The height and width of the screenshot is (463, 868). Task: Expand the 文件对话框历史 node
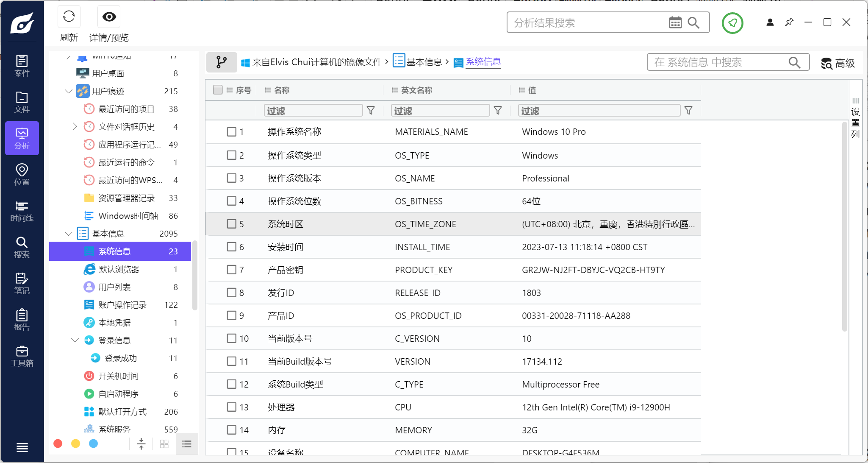coord(75,127)
